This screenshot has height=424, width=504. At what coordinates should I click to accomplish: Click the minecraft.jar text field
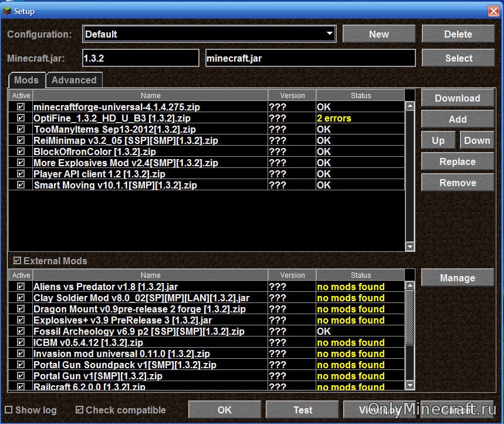310,59
